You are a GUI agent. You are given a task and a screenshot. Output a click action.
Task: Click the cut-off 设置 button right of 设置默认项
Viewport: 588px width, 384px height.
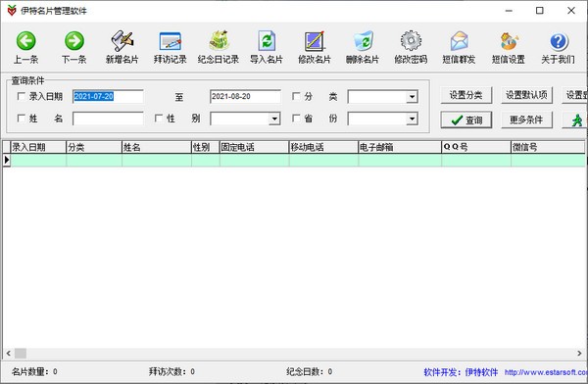(575, 95)
